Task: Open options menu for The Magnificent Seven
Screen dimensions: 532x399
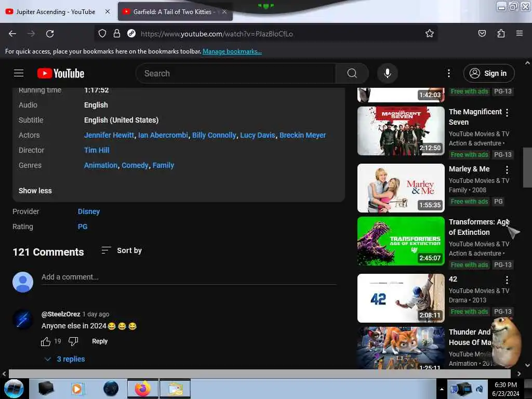Action: tap(507, 113)
